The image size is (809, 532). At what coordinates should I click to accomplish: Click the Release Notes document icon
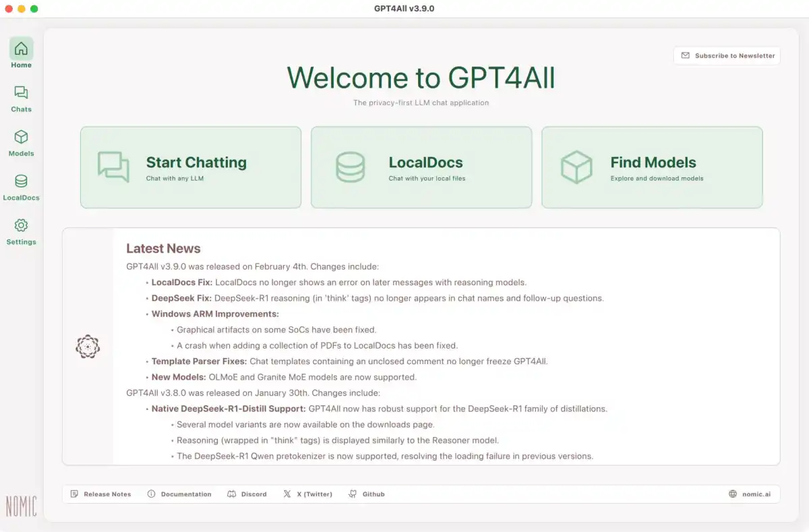pyautogui.click(x=74, y=494)
